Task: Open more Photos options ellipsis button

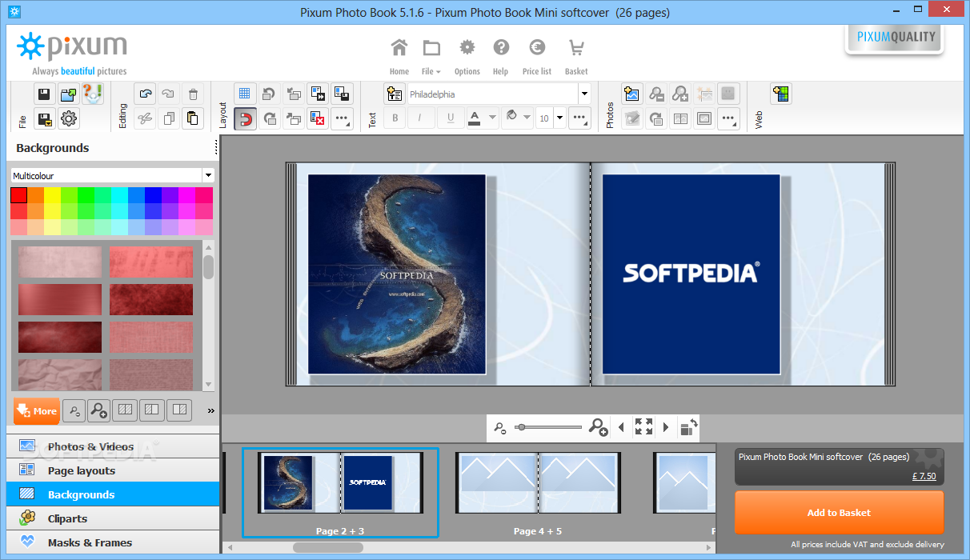Action: [728, 118]
